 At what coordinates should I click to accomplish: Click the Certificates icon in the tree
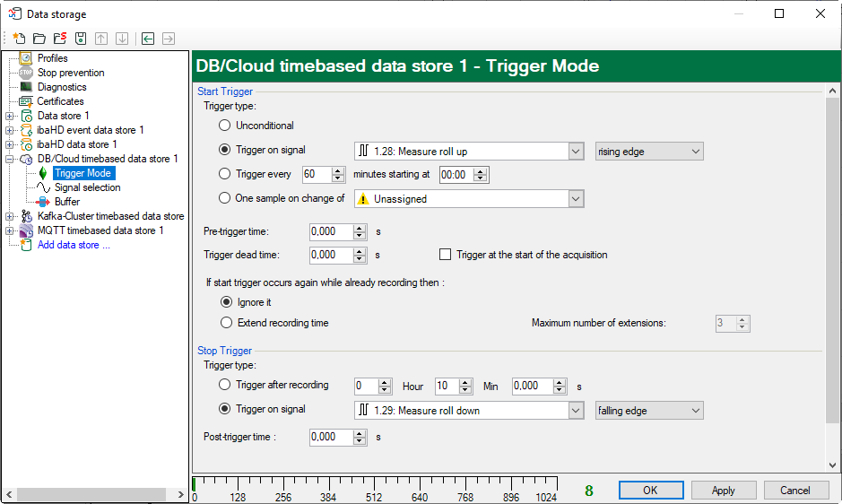pyautogui.click(x=25, y=101)
